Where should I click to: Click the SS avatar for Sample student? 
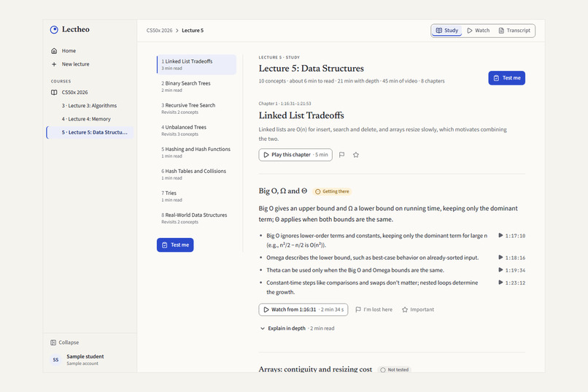[x=55, y=360]
